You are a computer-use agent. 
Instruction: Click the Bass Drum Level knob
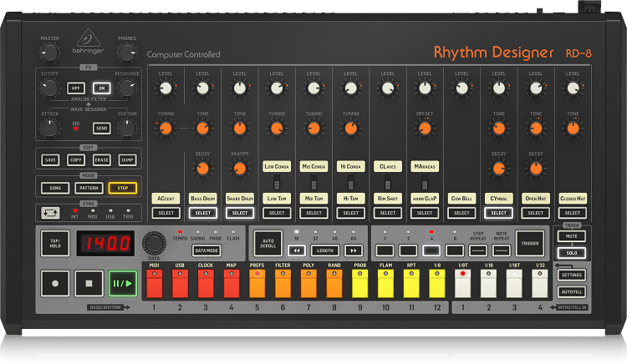[202, 88]
